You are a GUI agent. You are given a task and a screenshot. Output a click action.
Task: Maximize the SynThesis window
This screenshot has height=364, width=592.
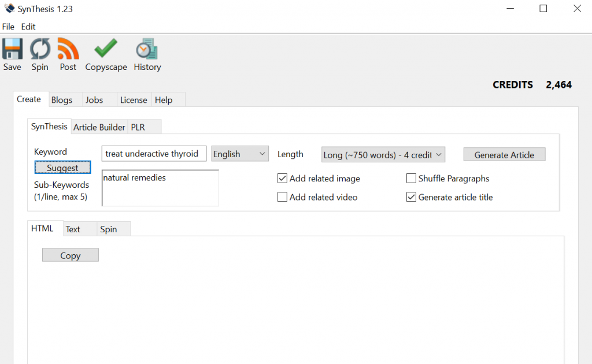(x=543, y=8)
